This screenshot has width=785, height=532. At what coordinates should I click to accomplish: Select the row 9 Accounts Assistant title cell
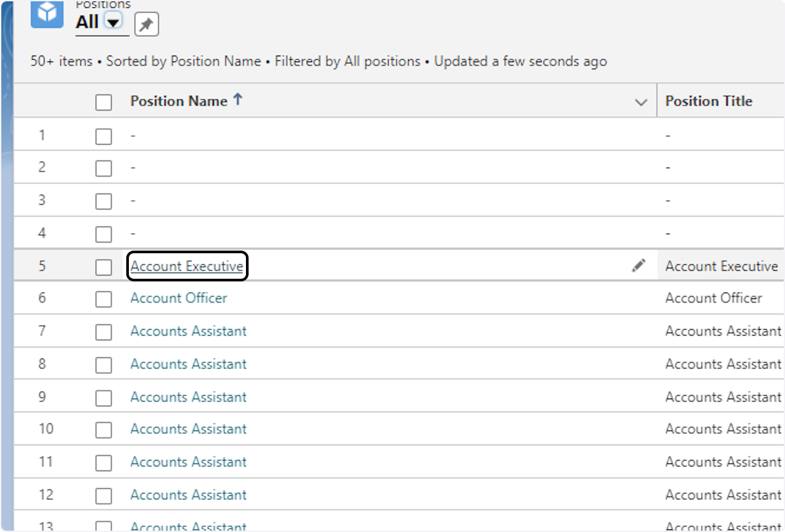point(723,397)
